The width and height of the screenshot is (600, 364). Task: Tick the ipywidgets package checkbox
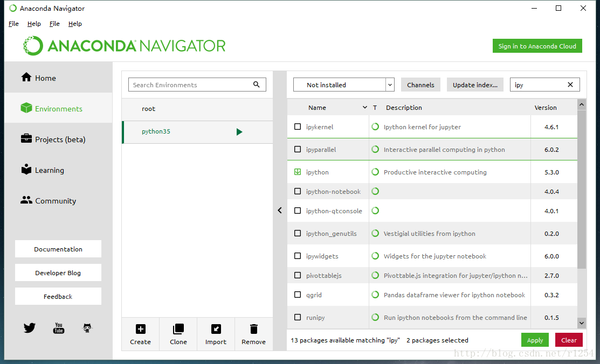(298, 256)
